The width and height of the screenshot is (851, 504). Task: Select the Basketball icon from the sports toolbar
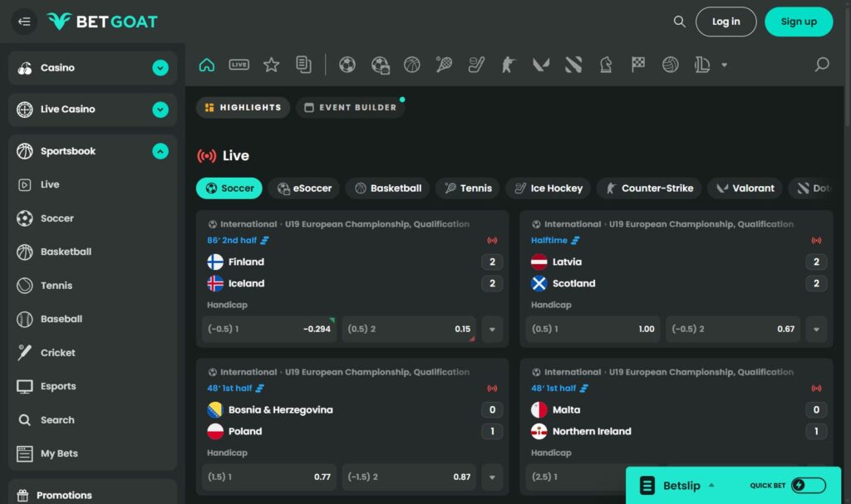coord(411,63)
